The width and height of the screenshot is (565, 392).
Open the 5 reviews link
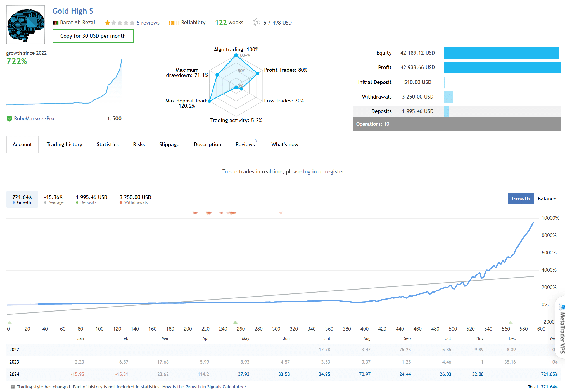click(148, 23)
